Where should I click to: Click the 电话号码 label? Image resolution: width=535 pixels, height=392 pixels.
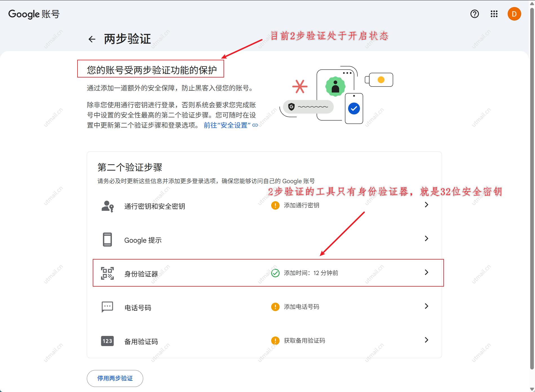pyautogui.click(x=138, y=308)
